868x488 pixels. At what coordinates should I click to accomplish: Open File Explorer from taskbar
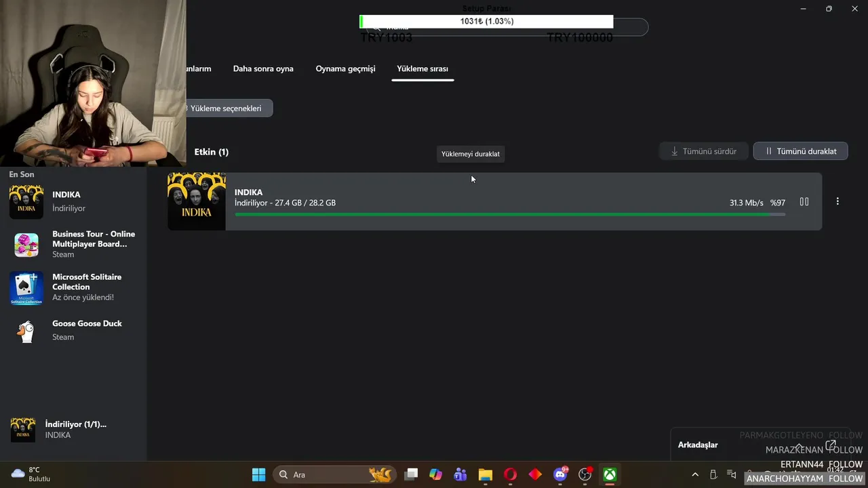(485, 474)
